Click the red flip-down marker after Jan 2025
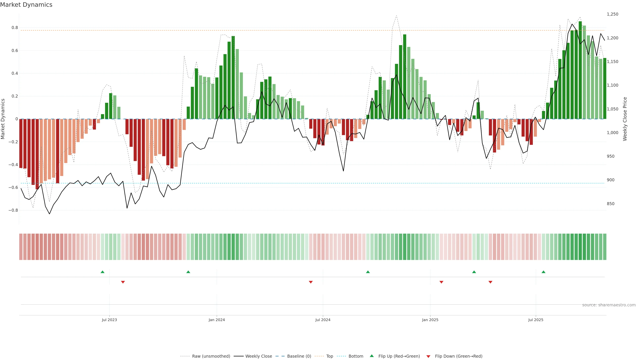Image resolution: width=644 pixels, height=362 pixels. pyautogui.click(x=442, y=282)
